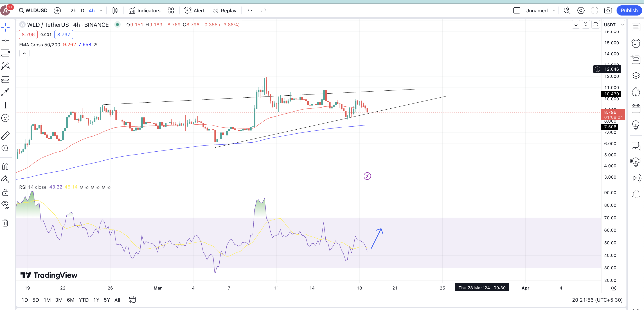Switch to the 2h timeframe
The height and width of the screenshot is (310, 644).
click(73, 11)
